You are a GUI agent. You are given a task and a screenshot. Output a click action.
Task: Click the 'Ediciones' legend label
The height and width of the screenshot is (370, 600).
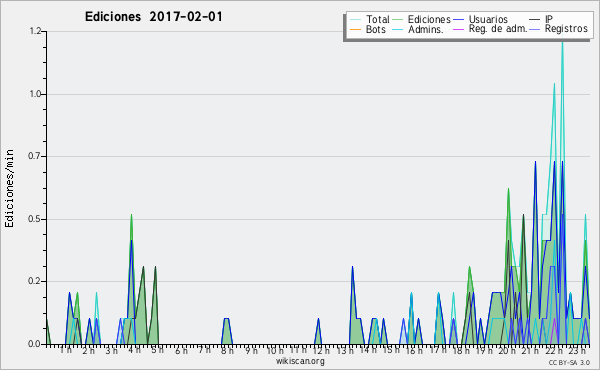(429, 19)
